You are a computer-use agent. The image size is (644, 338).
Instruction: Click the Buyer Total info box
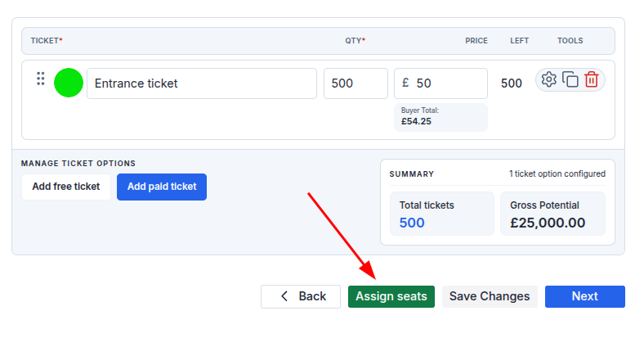point(441,117)
